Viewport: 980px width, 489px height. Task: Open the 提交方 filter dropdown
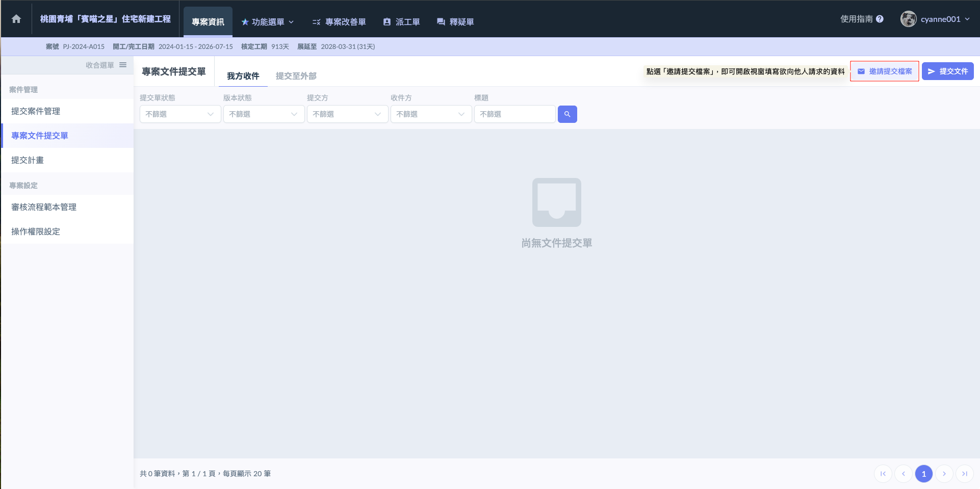(x=348, y=114)
